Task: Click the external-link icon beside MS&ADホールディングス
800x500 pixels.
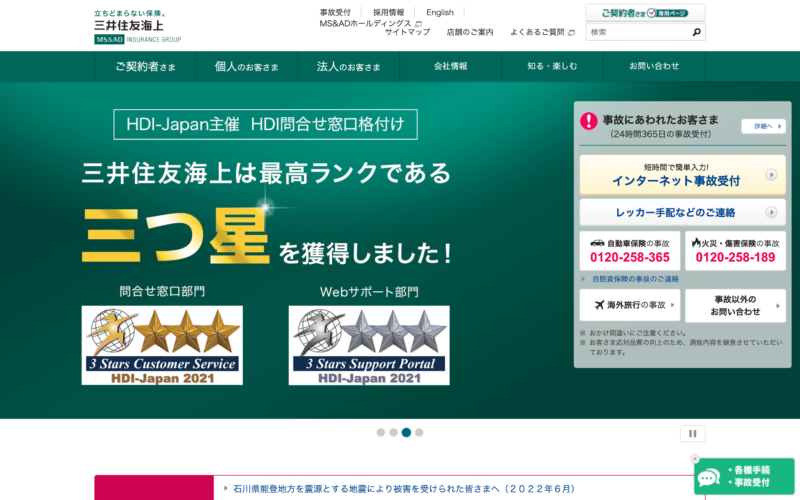Action: pyautogui.click(x=418, y=24)
